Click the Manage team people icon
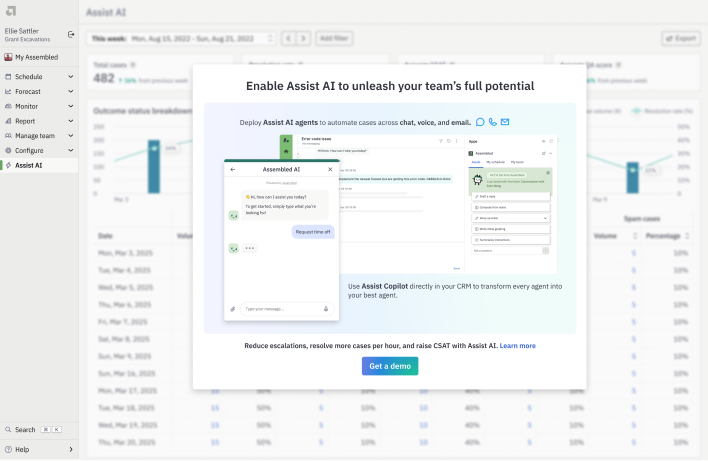Image resolution: width=708 pixels, height=461 pixels. (8, 136)
